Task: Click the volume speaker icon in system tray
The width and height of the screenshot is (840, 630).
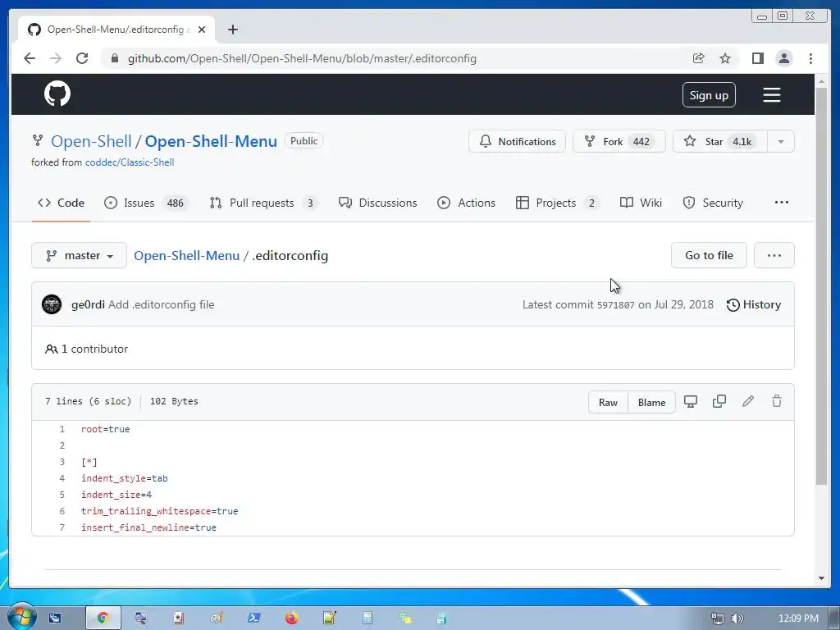Action: (737, 619)
